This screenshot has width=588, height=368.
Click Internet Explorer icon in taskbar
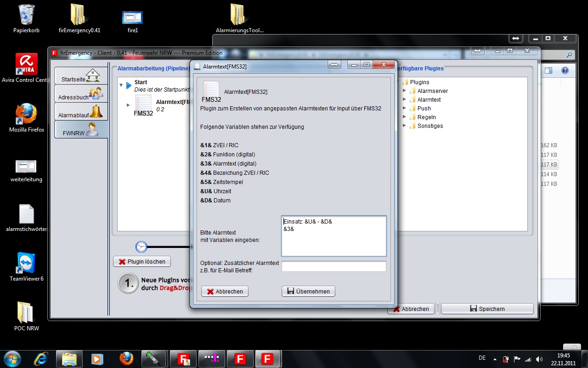click(41, 358)
